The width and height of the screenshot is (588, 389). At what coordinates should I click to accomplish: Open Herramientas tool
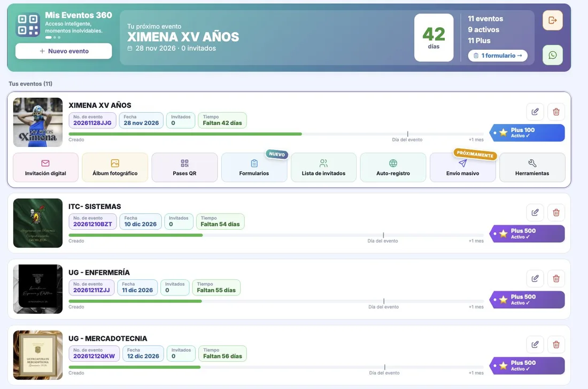tap(532, 168)
